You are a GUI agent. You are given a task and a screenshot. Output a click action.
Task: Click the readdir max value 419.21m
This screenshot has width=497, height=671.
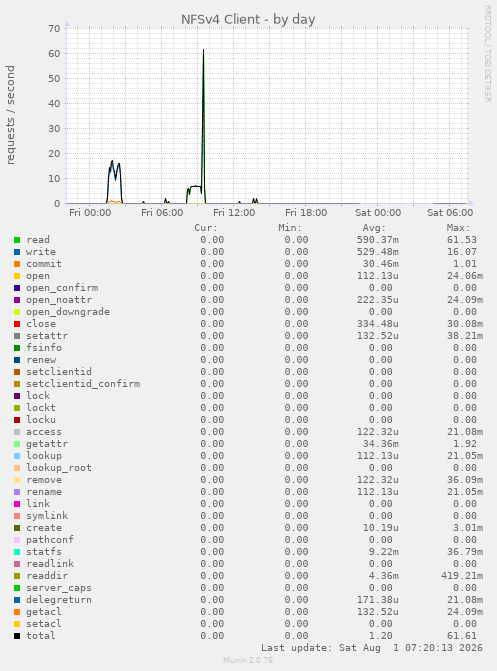pos(462,576)
